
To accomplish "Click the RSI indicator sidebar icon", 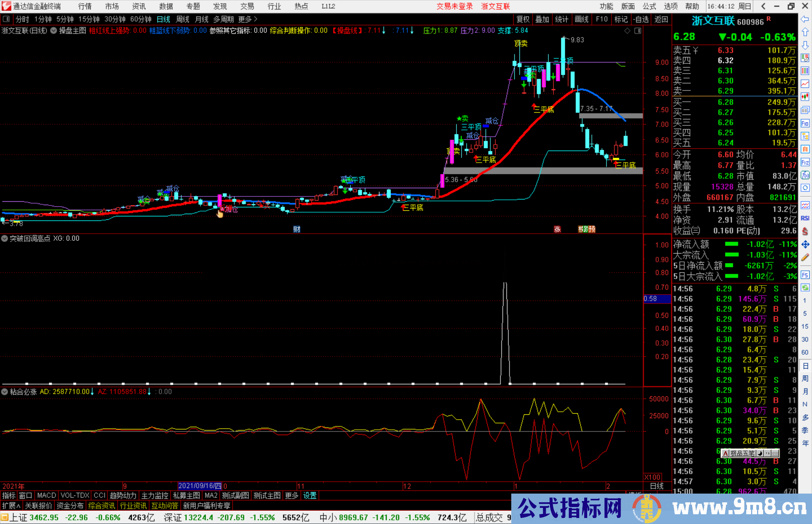I will pos(805,218).
